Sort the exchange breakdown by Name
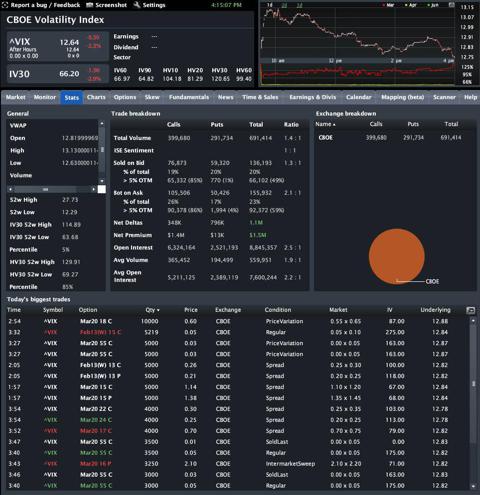Screen dimensions: 480x495 pyautogui.click(x=325, y=124)
